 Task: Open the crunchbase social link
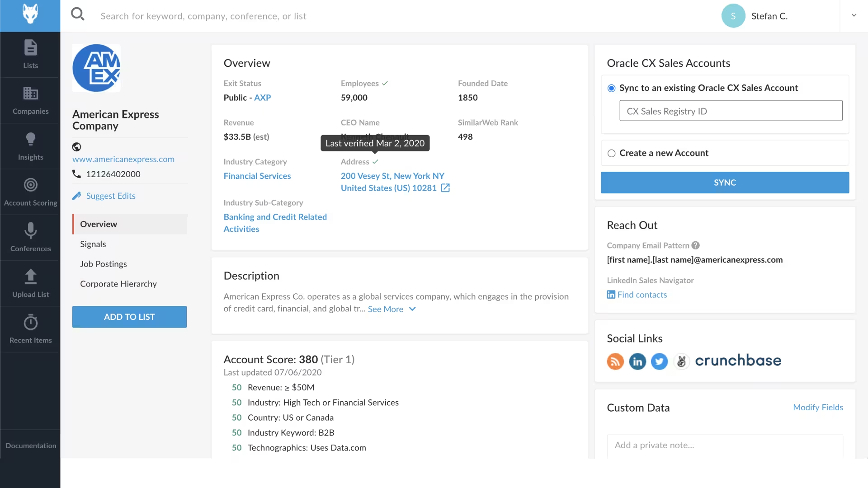[x=738, y=361]
